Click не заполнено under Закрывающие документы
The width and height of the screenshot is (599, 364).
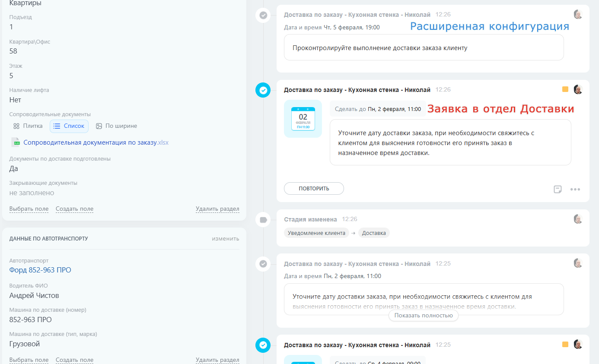pos(32,193)
